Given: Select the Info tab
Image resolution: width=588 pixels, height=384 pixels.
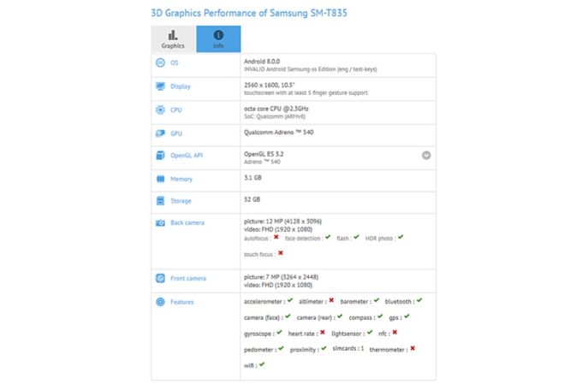Looking at the screenshot, I should [x=218, y=39].
